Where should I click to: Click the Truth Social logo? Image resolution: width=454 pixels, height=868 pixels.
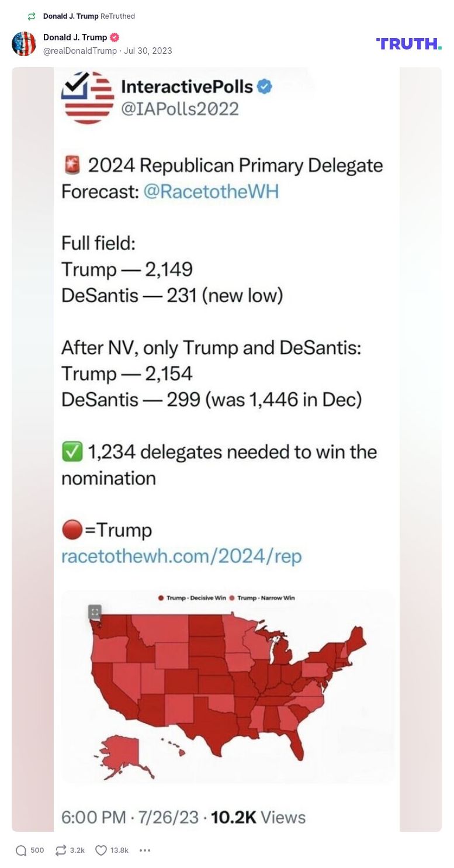coord(408,44)
